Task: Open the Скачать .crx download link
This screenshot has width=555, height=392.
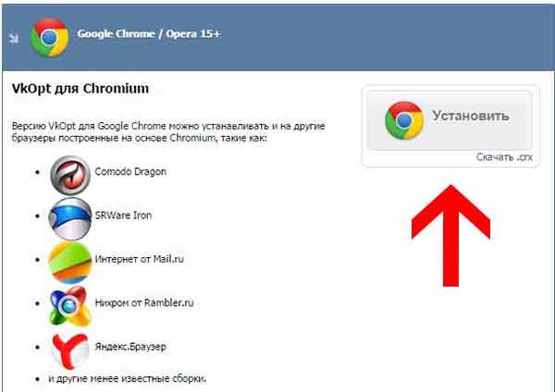Action: click(x=504, y=157)
